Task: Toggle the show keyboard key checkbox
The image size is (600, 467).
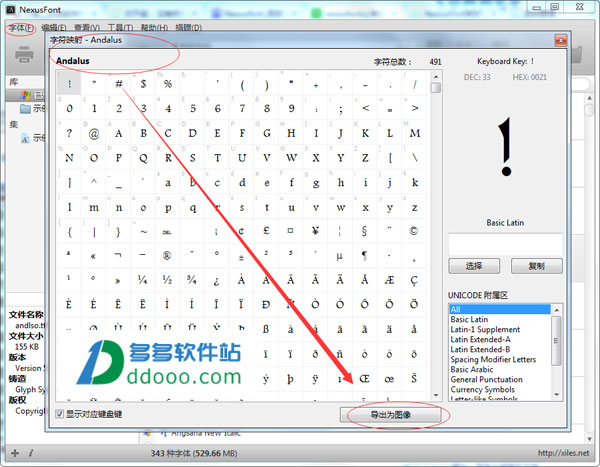Action: pyautogui.click(x=60, y=414)
